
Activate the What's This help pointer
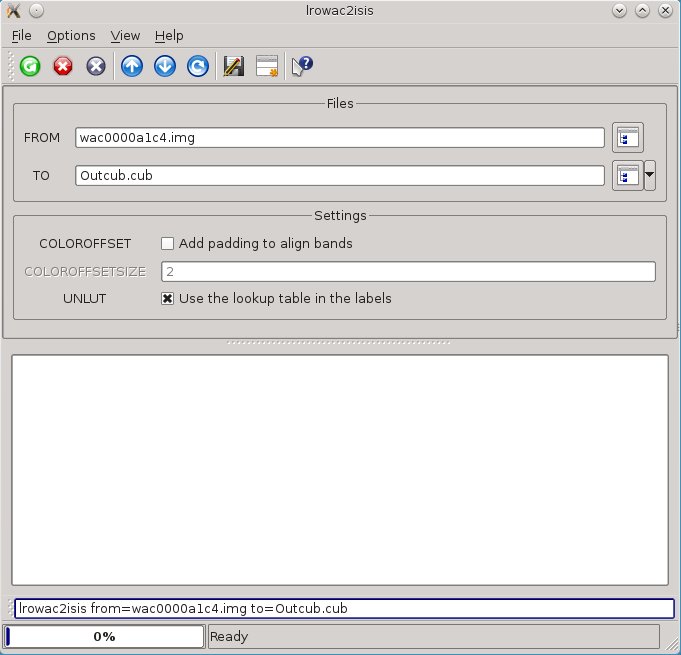(x=302, y=67)
